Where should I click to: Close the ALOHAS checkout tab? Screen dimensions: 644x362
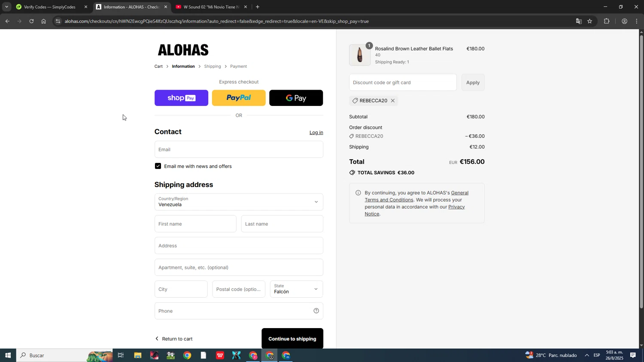coord(166,7)
